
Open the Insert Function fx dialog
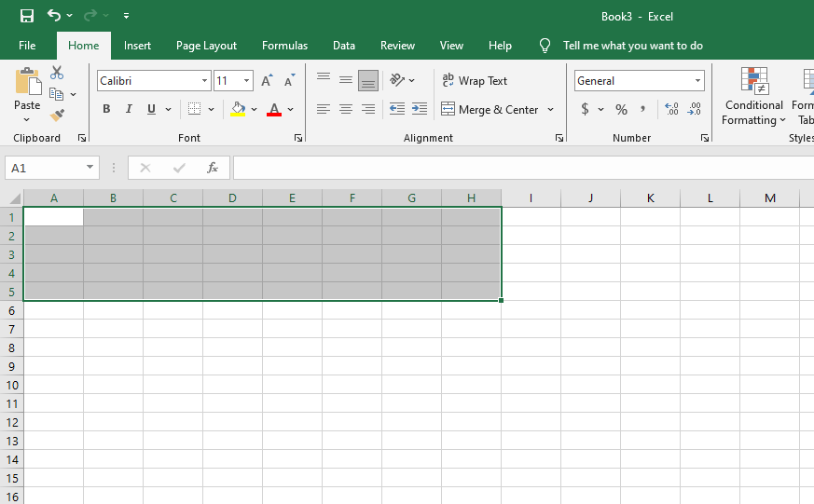(213, 168)
